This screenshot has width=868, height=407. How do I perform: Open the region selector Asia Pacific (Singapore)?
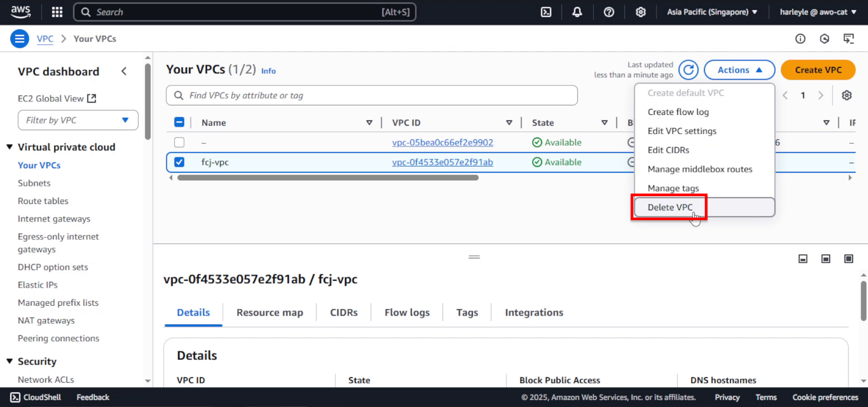point(712,12)
